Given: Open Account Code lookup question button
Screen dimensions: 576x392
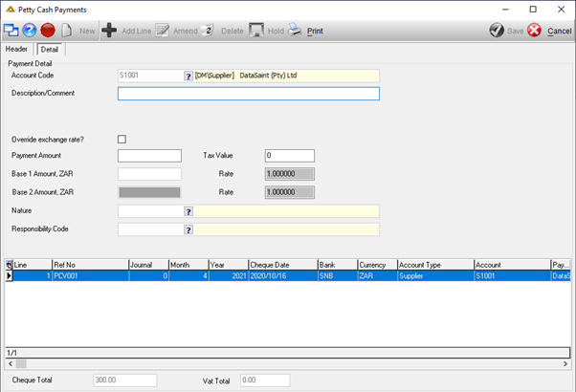Looking at the screenshot, I should click(x=188, y=76).
